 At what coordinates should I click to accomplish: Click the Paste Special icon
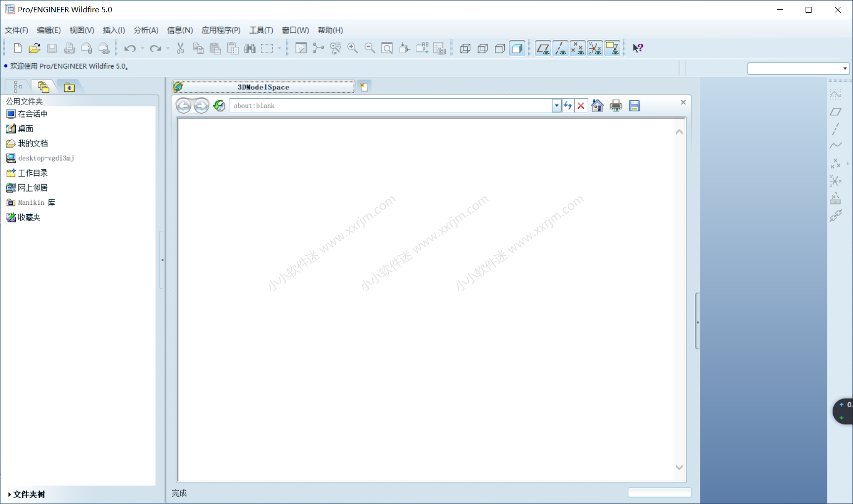point(233,48)
